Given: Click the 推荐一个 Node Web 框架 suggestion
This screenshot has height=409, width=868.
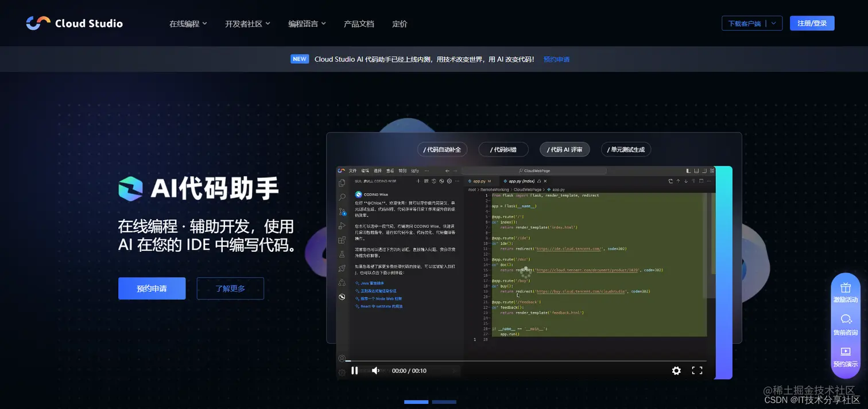Looking at the screenshot, I should 379,298.
